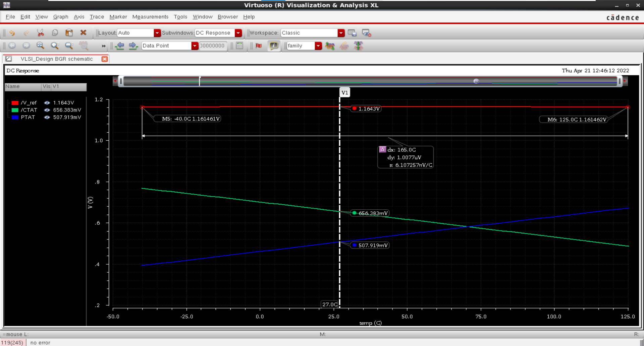The width and height of the screenshot is (644, 346).
Task: Open the Measurements menu
Action: (150, 17)
